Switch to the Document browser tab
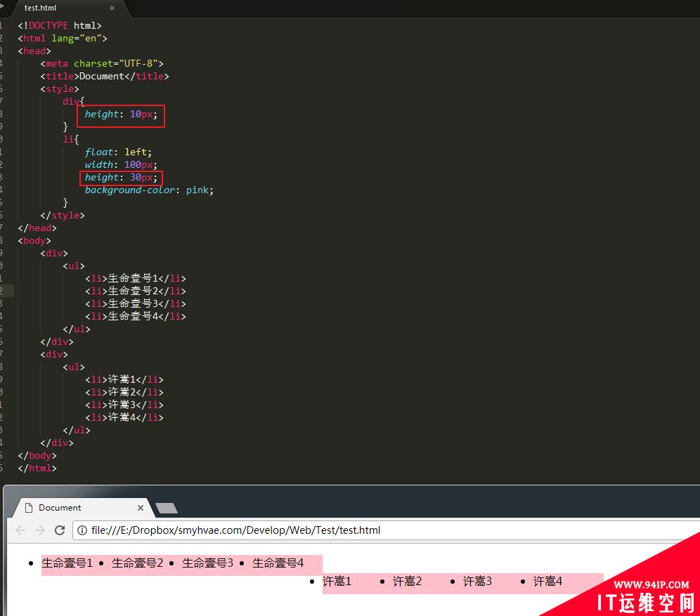Image resolution: width=700 pixels, height=616 pixels. 83,508
